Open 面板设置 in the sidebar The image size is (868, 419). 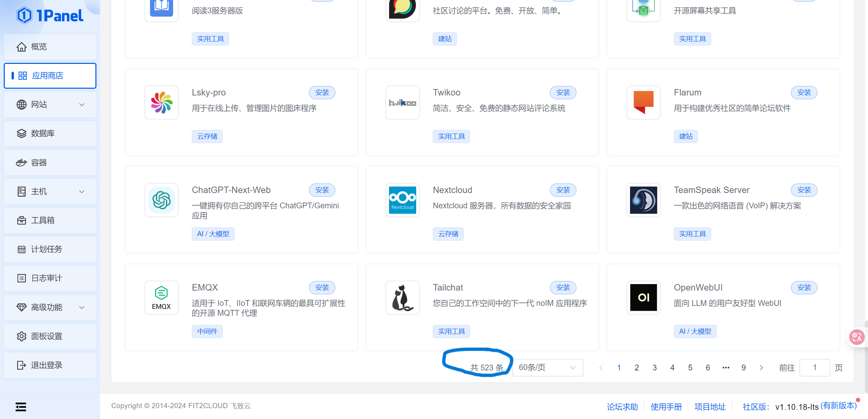pos(50,336)
